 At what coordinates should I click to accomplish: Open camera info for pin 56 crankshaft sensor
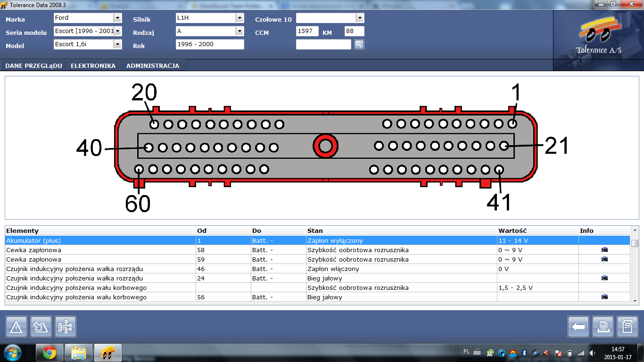point(604,297)
